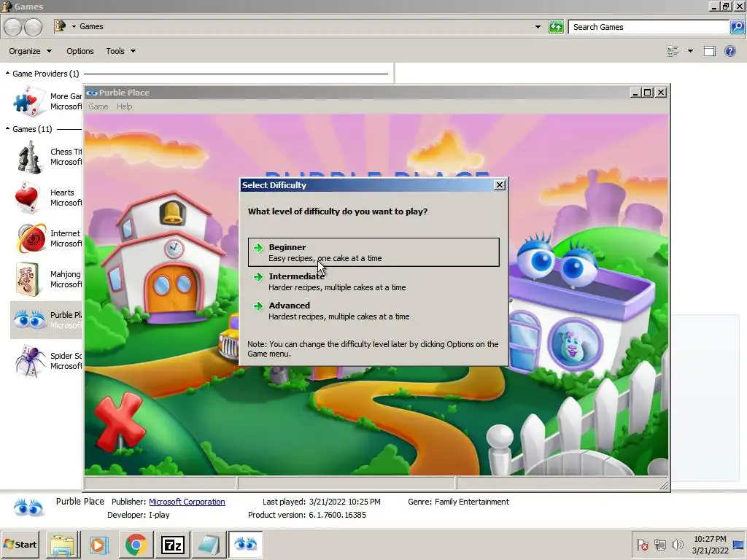Click the Search Games input field
Viewport: 747px width, 560px height.
point(649,27)
